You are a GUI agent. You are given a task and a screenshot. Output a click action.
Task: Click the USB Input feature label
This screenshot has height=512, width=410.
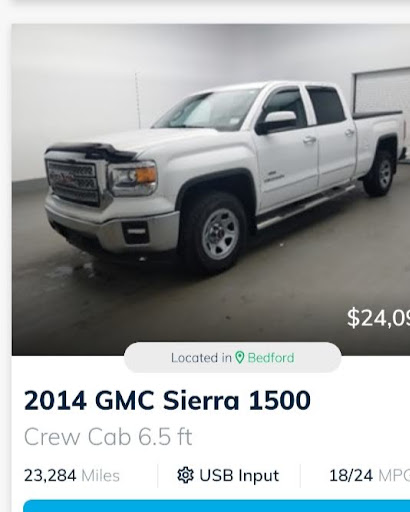239,475
